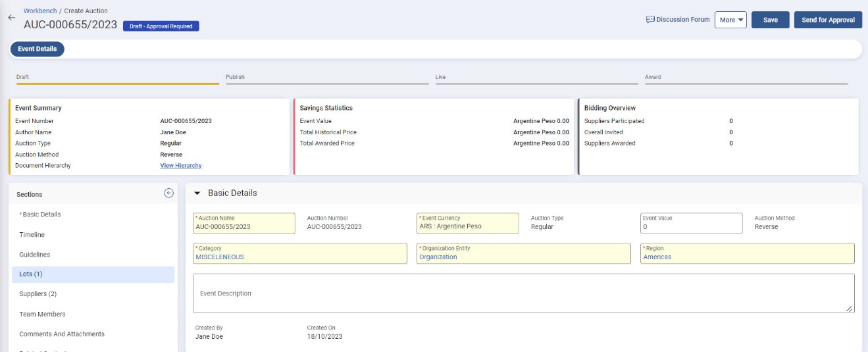Click the Save button
The image size is (868, 352).
(x=770, y=20)
